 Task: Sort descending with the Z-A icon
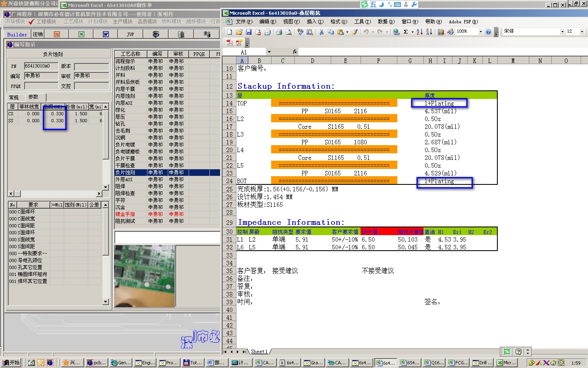coord(429,31)
